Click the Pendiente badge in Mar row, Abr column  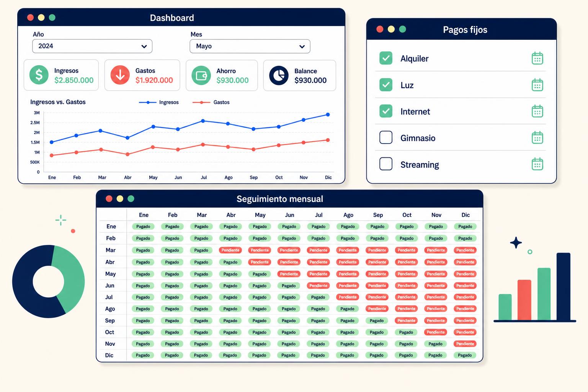230,250
